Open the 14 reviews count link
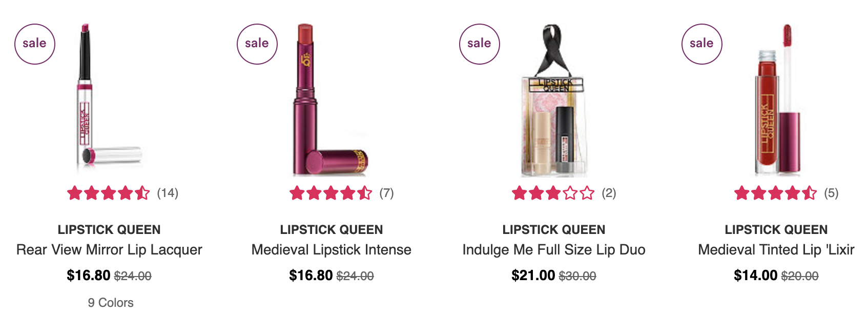Viewport: 868px width, 314px height. pos(168,193)
